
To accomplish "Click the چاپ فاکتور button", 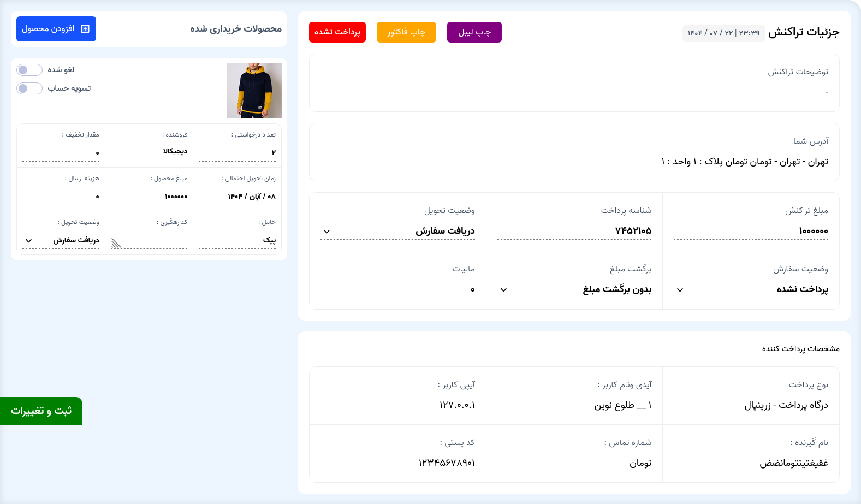I will coord(406,32).
